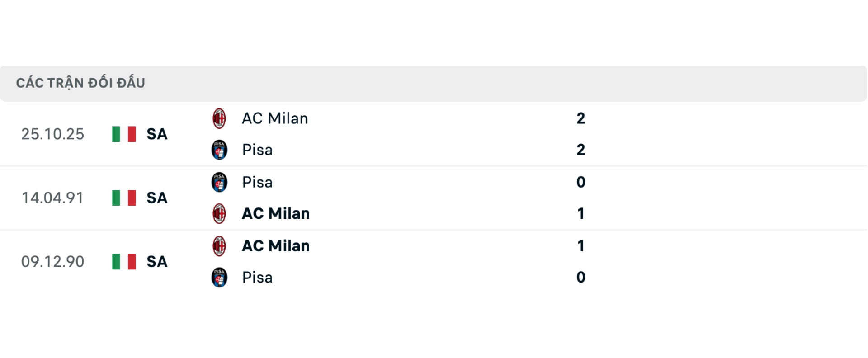Click the date 14.04.91

pyautogui.click(x=53, y=198)
